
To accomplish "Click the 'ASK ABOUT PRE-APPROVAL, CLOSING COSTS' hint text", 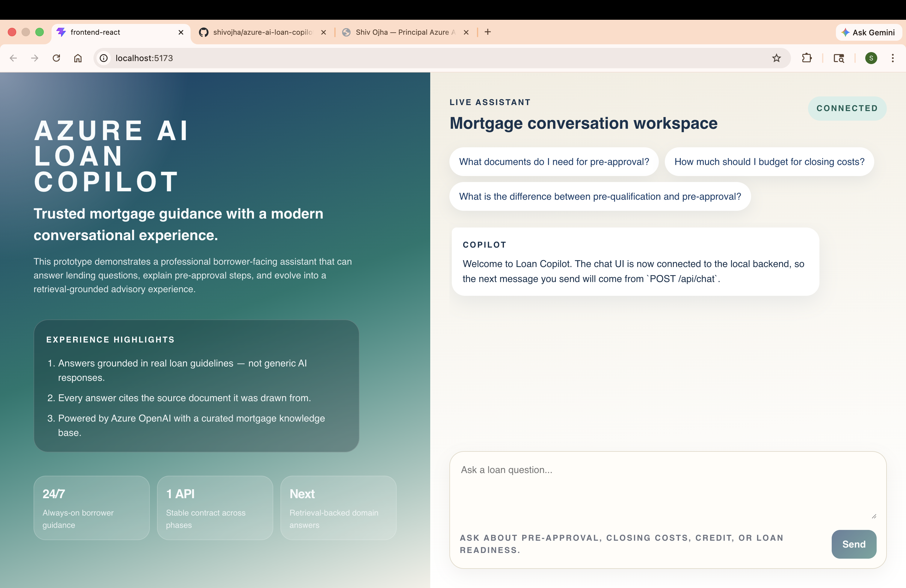I will click(x=622, y=544).
